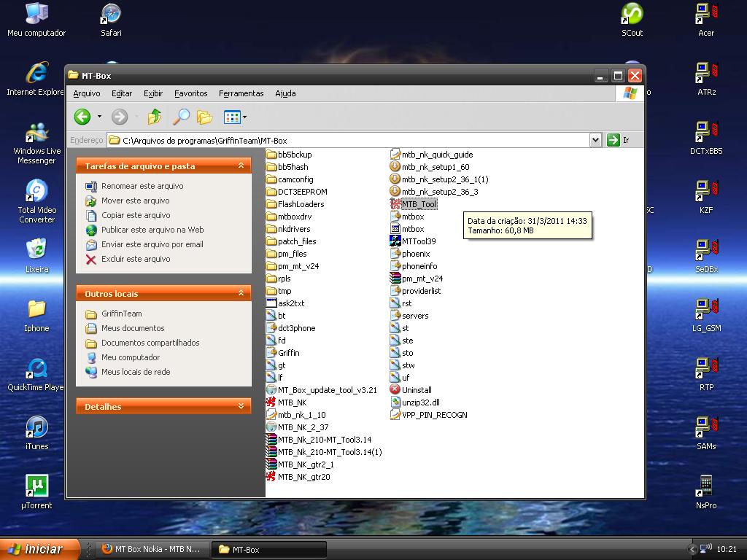Open the Back button history dropdown

pos(99,117)
